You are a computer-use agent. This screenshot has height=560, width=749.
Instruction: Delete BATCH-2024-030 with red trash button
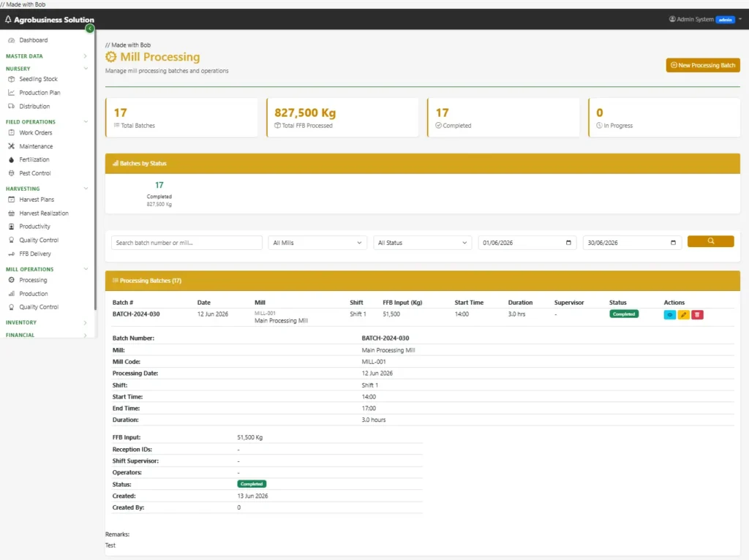click(x=697, y=314)
